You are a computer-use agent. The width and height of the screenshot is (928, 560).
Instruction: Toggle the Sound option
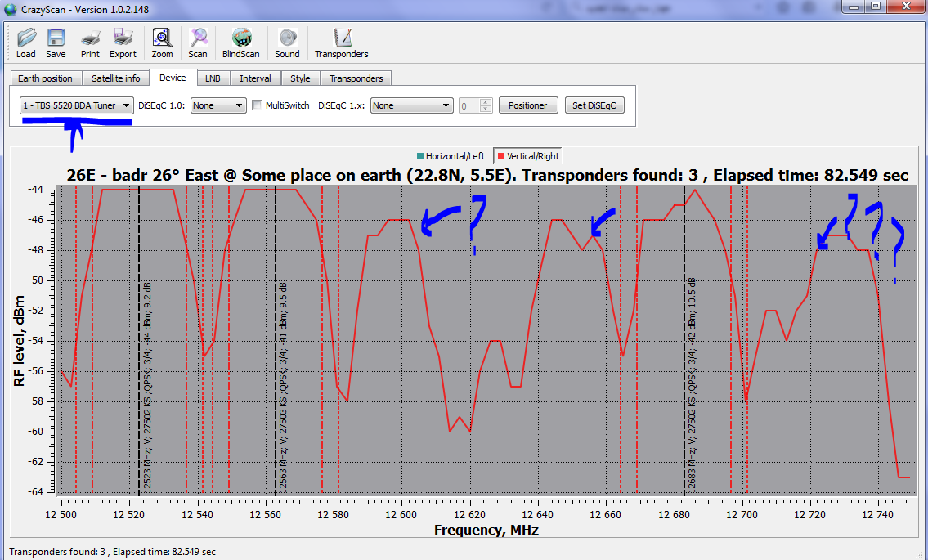[287, 43]
